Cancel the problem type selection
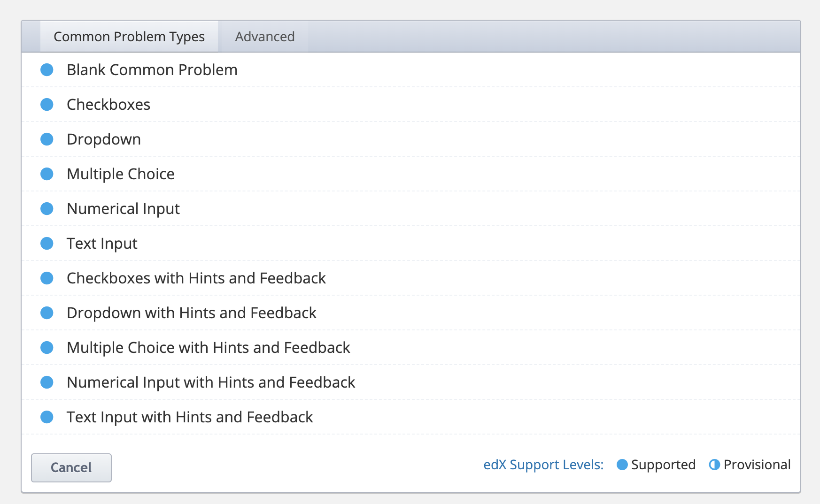 [71, 467]
